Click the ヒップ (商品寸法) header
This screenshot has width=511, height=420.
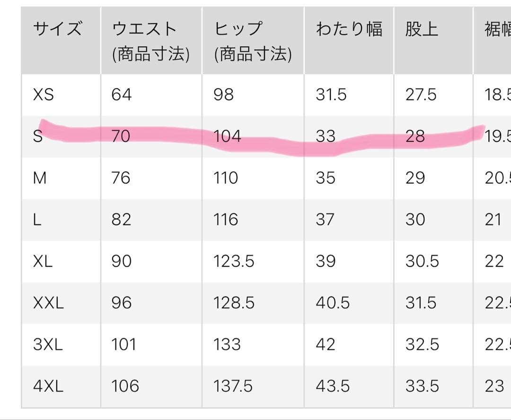click(x=253, y=41)
